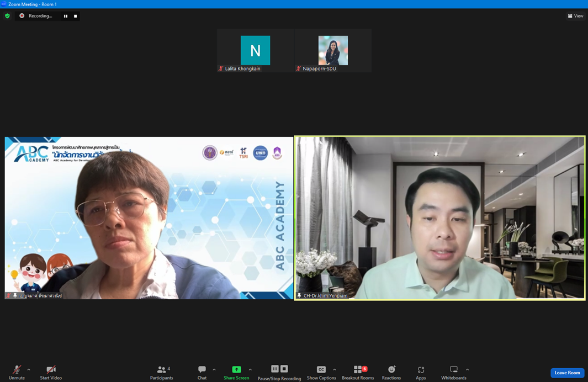Toggle Show Captions
The width and height of the screenshot is (588, 382).
point(321,372)
